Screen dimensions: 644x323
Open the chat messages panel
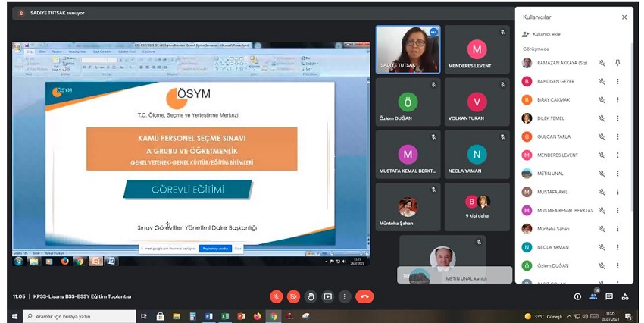tap(609, 296)
